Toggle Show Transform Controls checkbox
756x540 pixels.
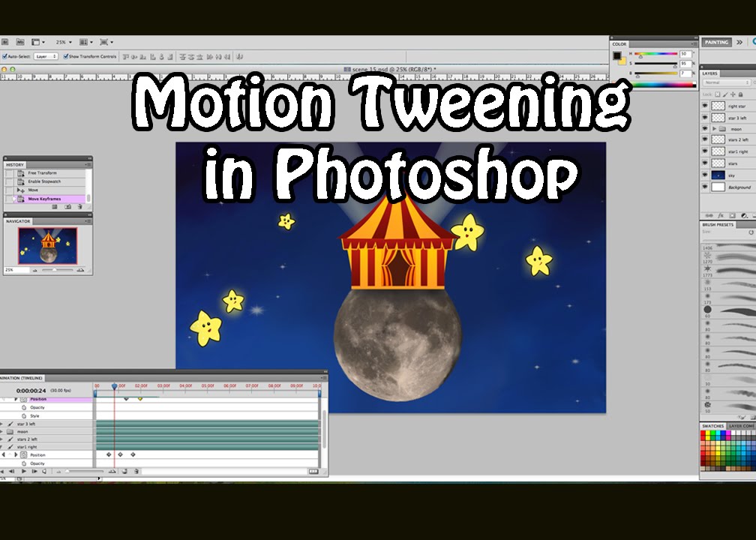(x=65, y=56)
